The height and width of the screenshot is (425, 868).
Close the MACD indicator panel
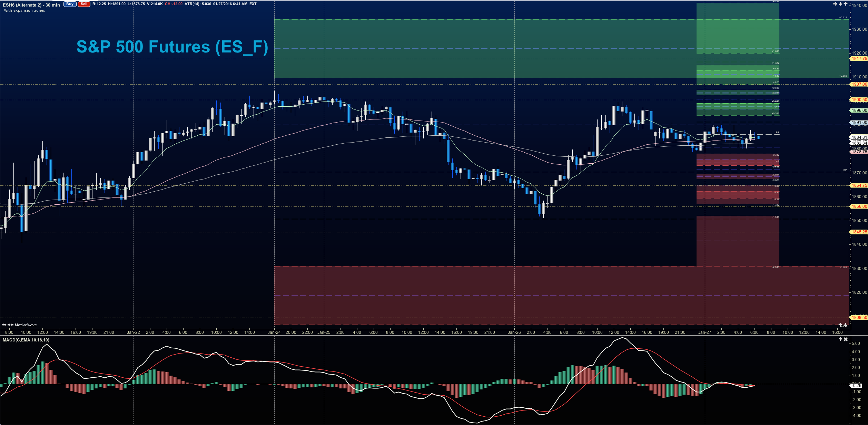click(x=846, y=339)
